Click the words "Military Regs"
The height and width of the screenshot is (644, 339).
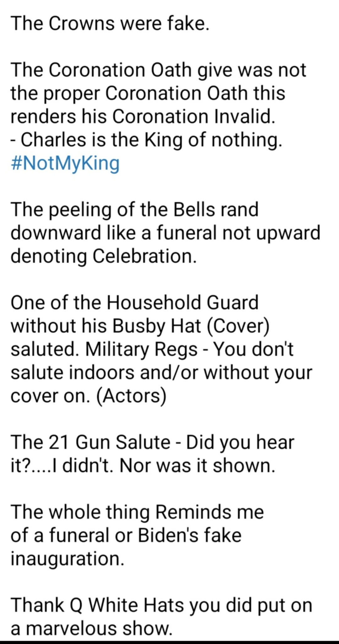(x=141, y=349)
